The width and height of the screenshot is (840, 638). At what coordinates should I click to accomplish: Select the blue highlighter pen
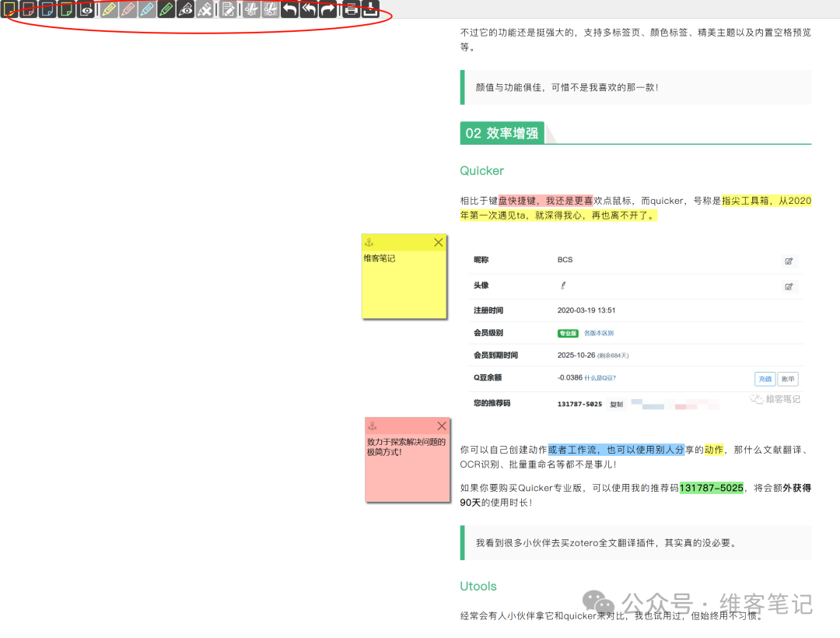click(147, 9)
